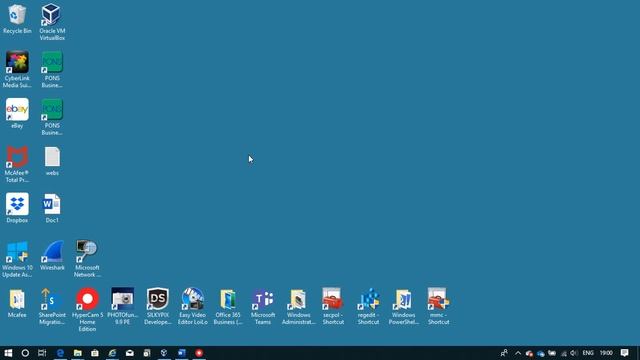Select the Mcafee folder icon
The height and width of the screenshot is (360, 640).
click(x=17, y=302)
